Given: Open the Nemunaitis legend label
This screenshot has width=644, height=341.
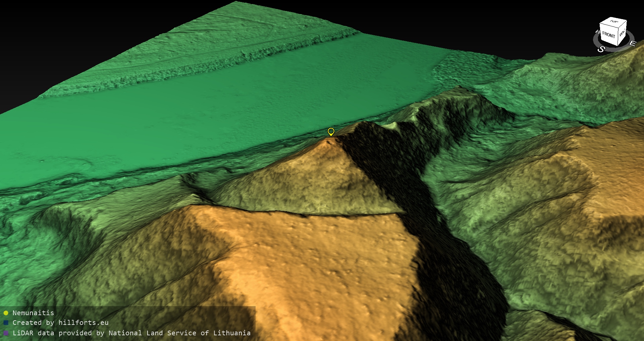Looking at the screenshot, I should 33,313.
